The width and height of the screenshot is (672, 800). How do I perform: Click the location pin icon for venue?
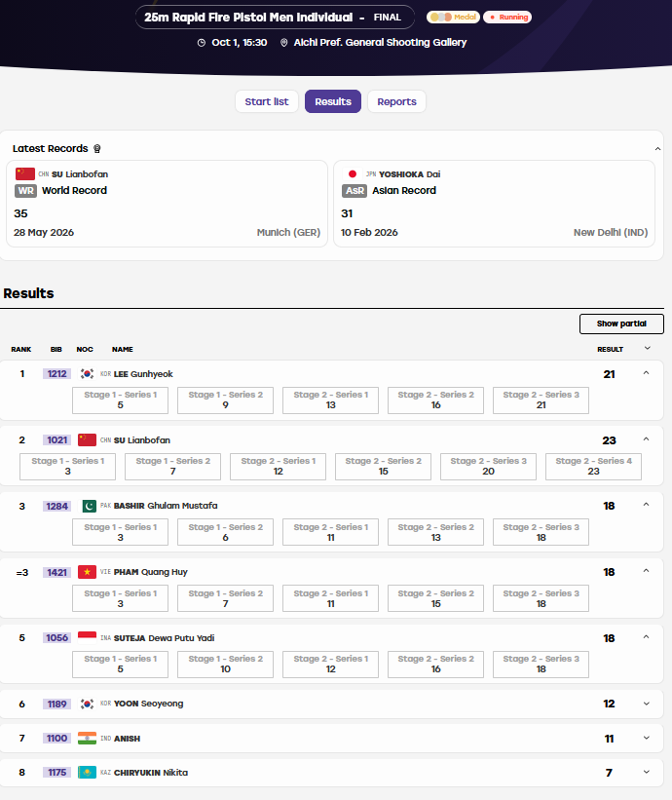[x=284, y=43]
